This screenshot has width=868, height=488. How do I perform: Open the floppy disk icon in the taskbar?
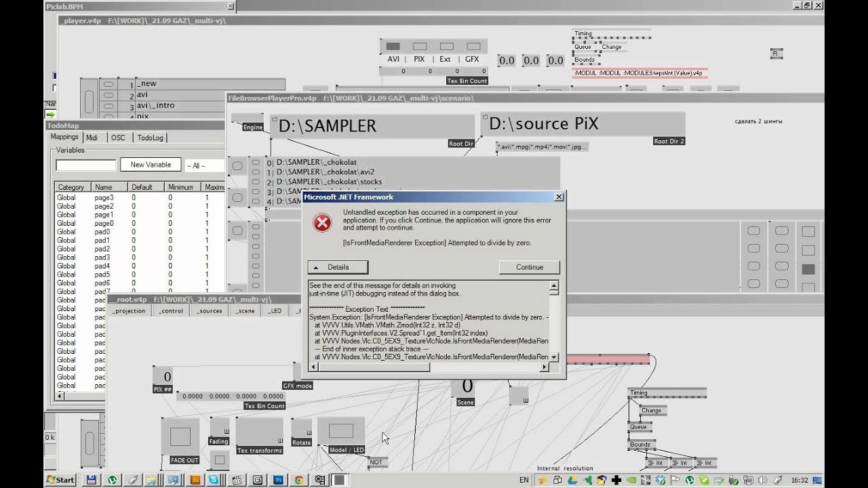[x=91, y=480]
